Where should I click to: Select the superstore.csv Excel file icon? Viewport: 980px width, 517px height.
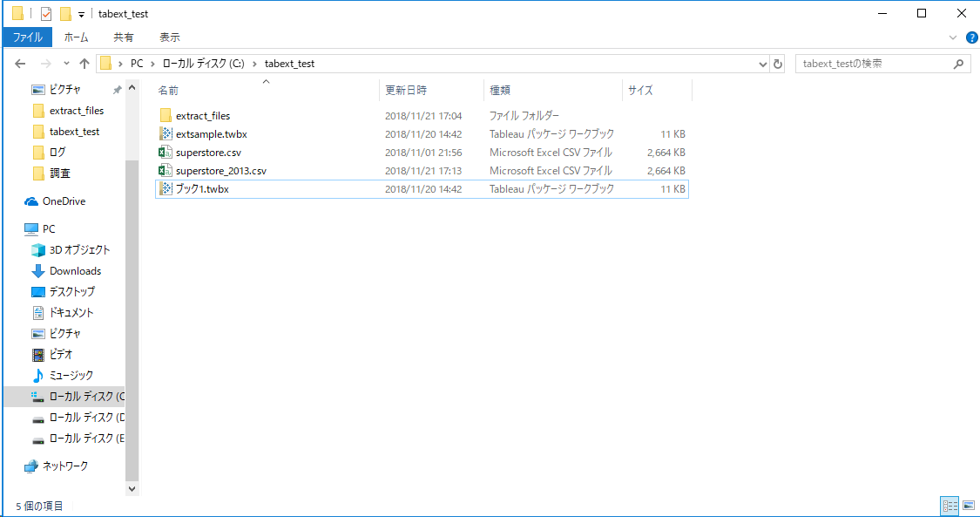(x=166, y=152)
